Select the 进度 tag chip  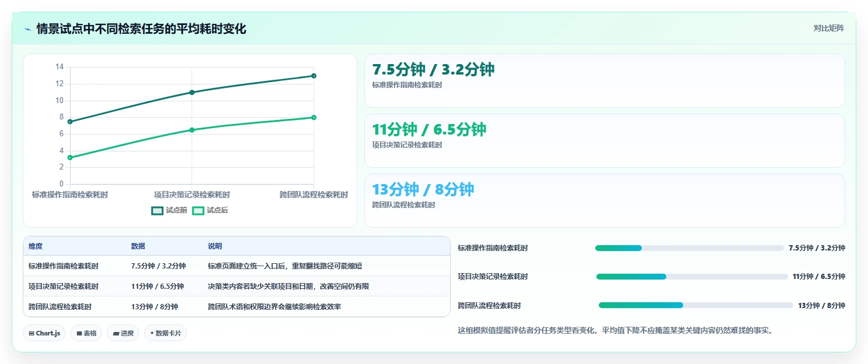[x=123, y=333]
